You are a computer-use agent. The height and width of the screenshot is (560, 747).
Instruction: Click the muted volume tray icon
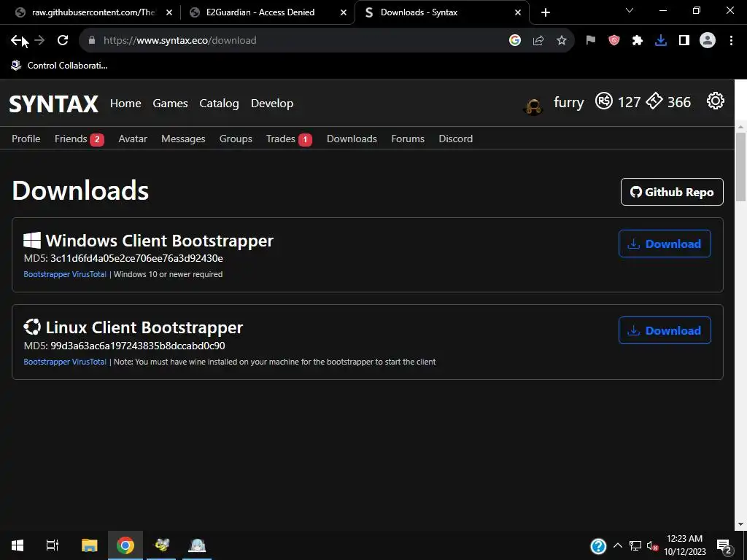pos(652,546)
